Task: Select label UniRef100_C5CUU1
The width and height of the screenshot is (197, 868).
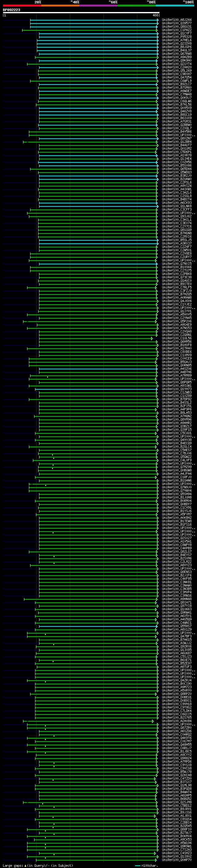Action: [177, 433]
